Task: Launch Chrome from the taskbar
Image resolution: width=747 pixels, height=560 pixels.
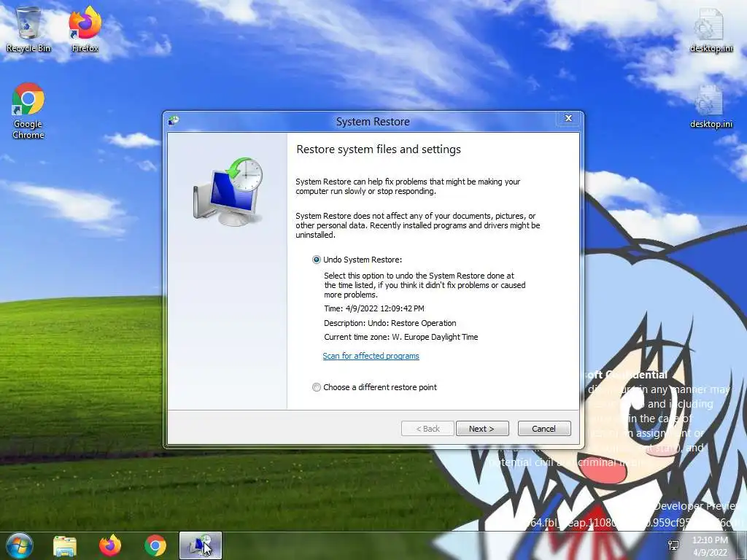Action: click(x=155, y=545)
